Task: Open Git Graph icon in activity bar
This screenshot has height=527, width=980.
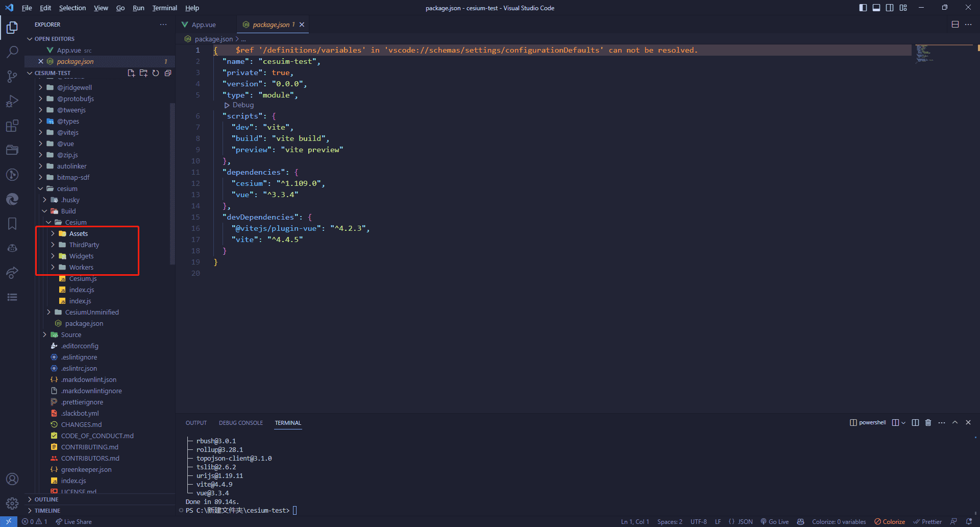Action: pyautogui.click(x=12, y=175)
